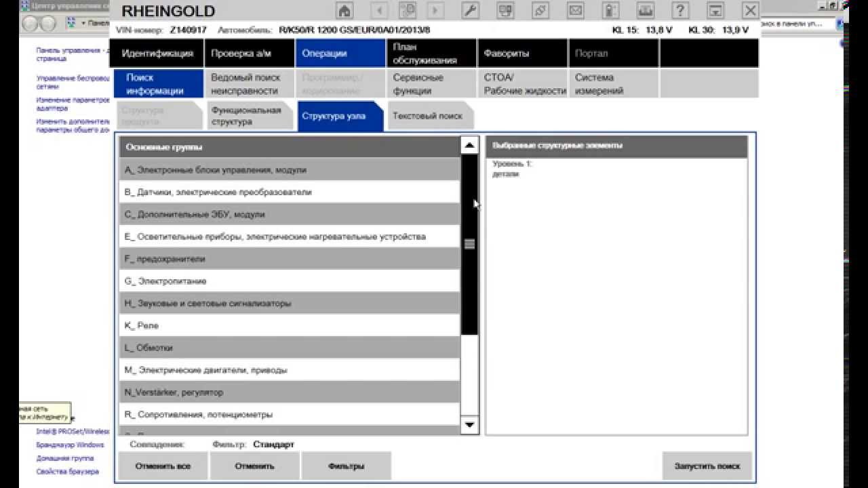The width and height of the screenshot is (868, 488).
Task: Click the filter value Стандарт
Action: pos(274,445)
